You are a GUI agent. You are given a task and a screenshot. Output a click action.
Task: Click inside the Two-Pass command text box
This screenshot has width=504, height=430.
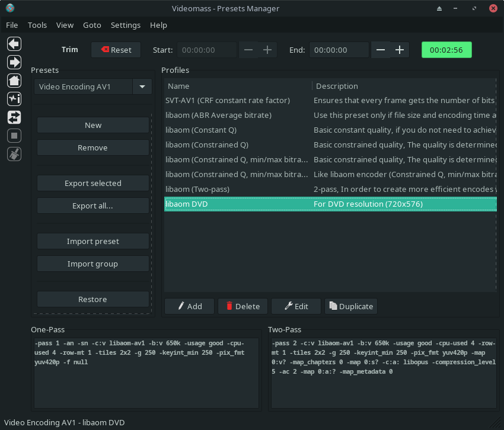pos(384,373)
